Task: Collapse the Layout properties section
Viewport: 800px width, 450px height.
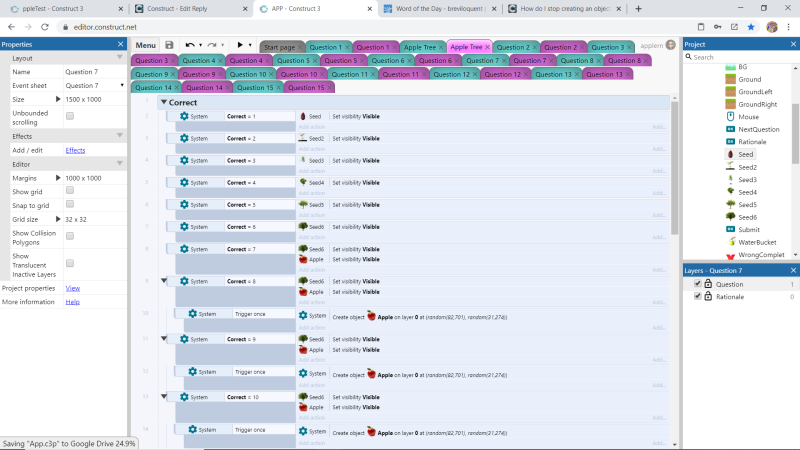Action: [x=119, y=58]
